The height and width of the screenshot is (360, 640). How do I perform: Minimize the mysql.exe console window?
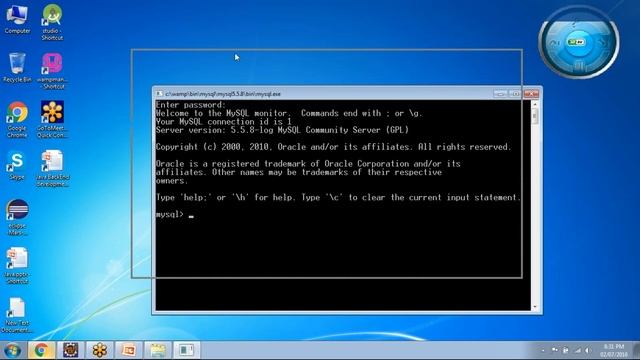point(500,94)
